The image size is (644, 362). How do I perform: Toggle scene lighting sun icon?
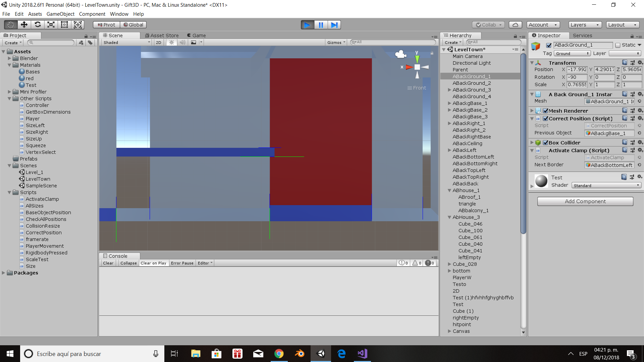click(x=171, y=43)
